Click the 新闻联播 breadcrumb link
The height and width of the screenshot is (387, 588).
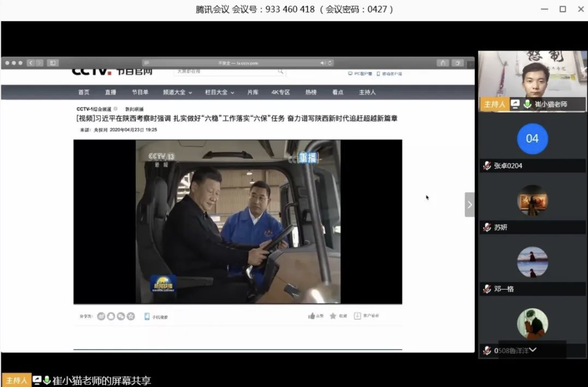pos(134,109)
